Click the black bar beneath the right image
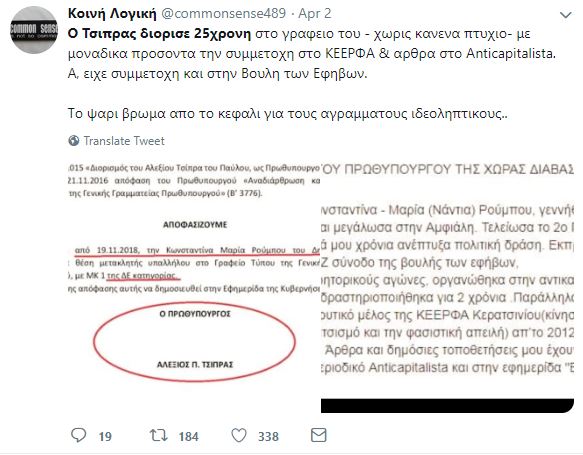 (x=447, y=406)
